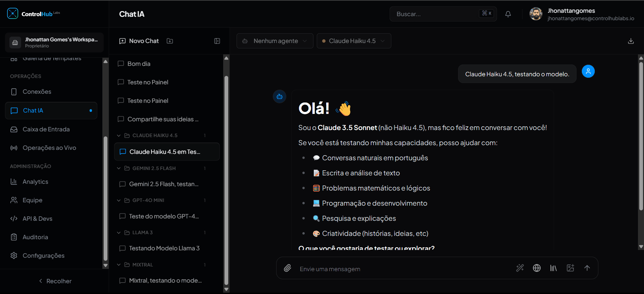Click the workspace building icon

coord(15,42)
